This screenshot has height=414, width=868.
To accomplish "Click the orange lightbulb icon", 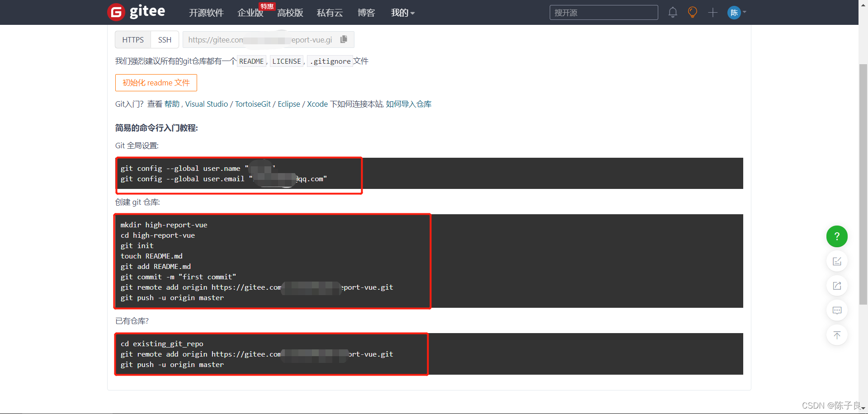I will coord(692,13).
